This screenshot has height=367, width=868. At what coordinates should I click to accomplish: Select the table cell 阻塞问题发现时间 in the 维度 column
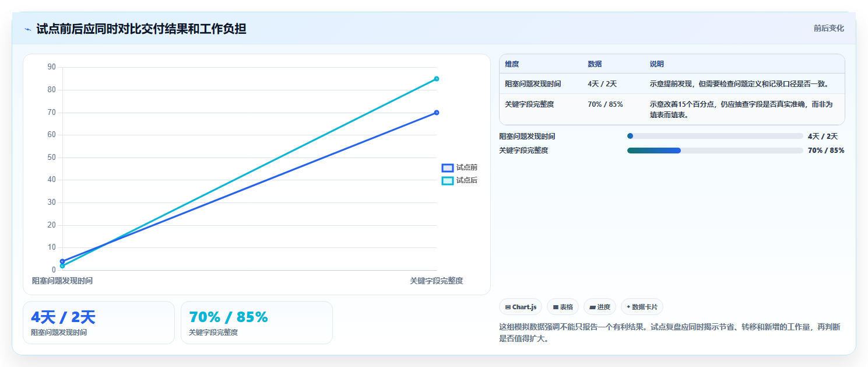click(x=533, y=84)
